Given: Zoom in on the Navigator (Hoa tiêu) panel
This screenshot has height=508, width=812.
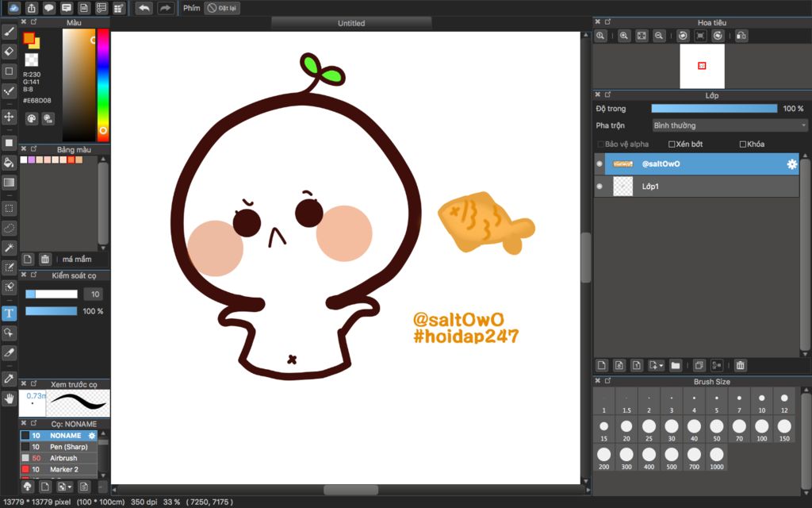Looking at the screenshot, I should (x=624, y=36).
